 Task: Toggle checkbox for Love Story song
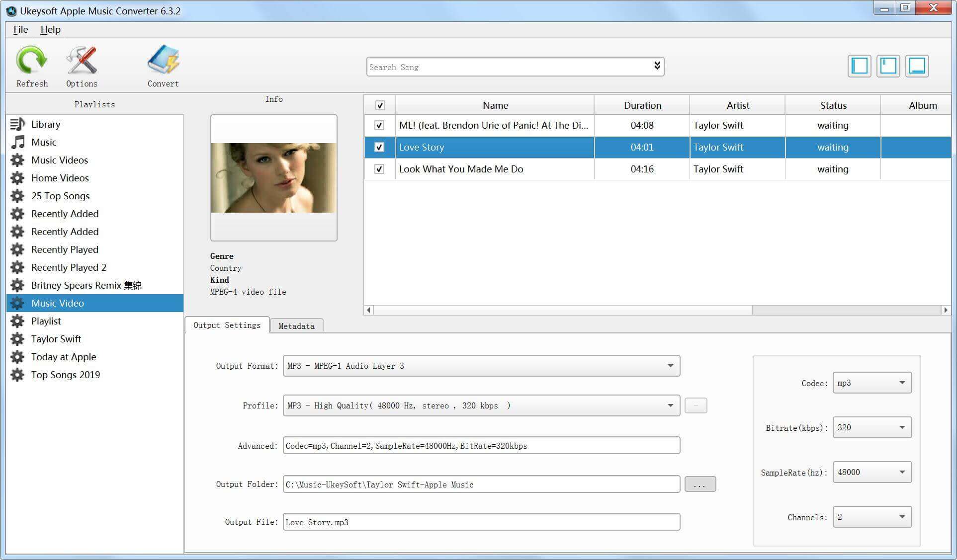[x=379, y=148]
